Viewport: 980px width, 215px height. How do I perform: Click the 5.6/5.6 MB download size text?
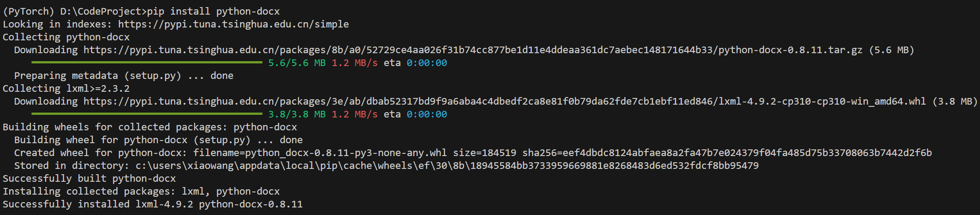(x=297, y=63)
